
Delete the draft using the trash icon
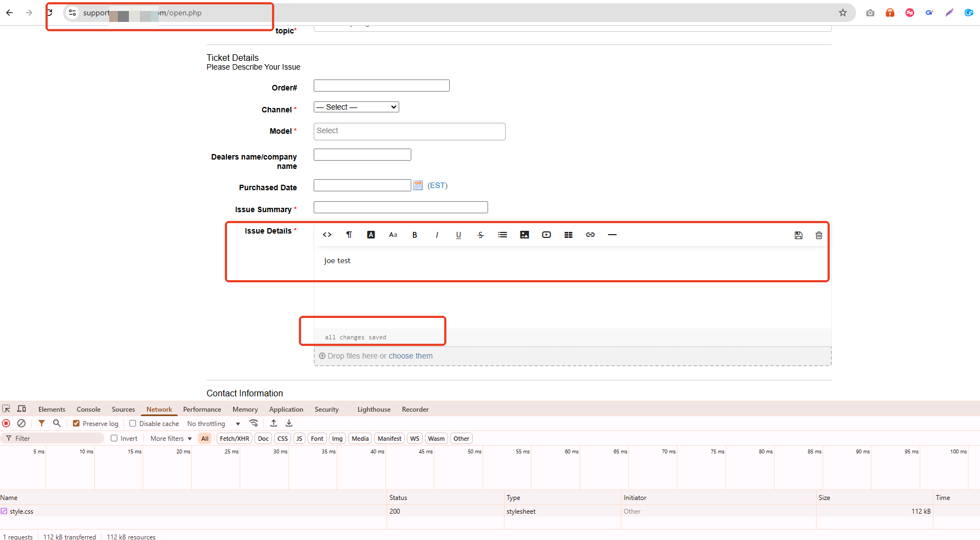[819, 235]
